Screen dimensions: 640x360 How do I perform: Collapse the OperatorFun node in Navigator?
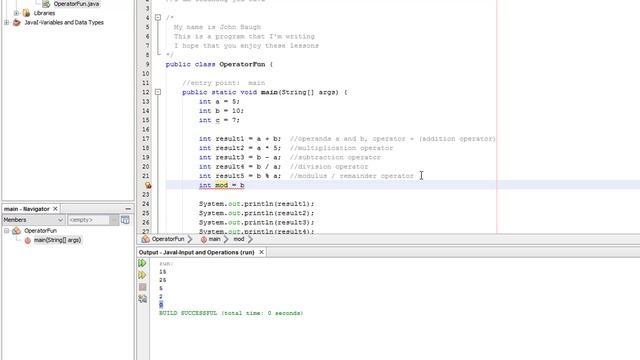click(x=7, y=231)
